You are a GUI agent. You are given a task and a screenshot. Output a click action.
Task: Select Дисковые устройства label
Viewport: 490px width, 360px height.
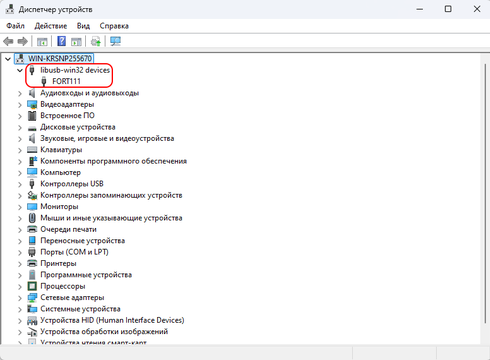[x=78, y=127]
